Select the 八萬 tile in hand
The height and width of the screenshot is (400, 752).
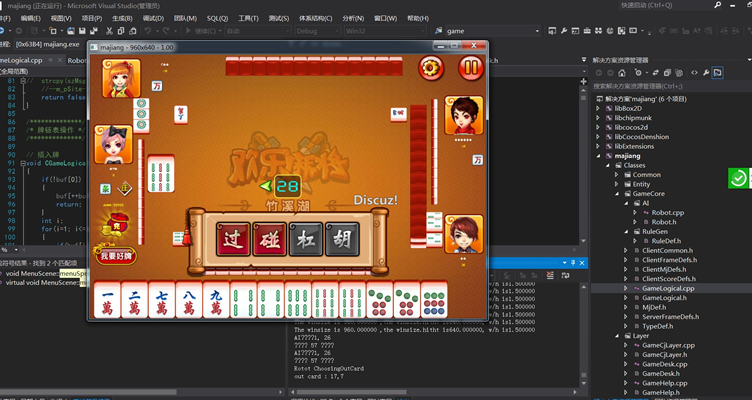click(189, 300)
